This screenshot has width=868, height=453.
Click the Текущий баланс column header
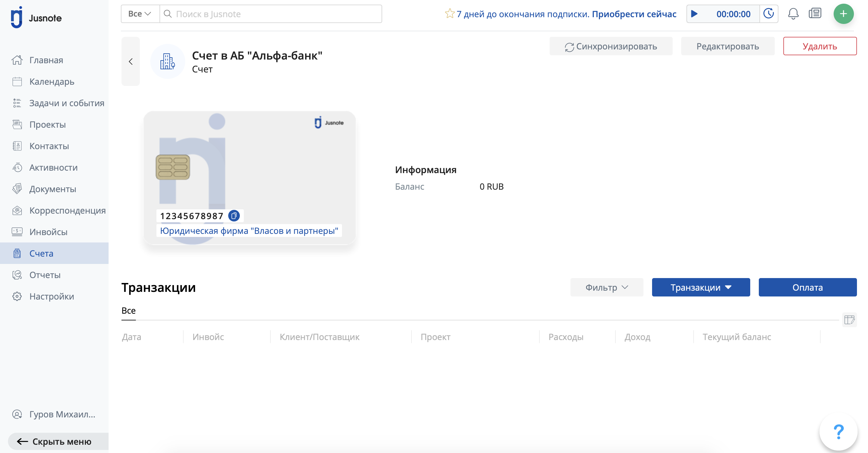pyautogui.click(x=737, y=337)
